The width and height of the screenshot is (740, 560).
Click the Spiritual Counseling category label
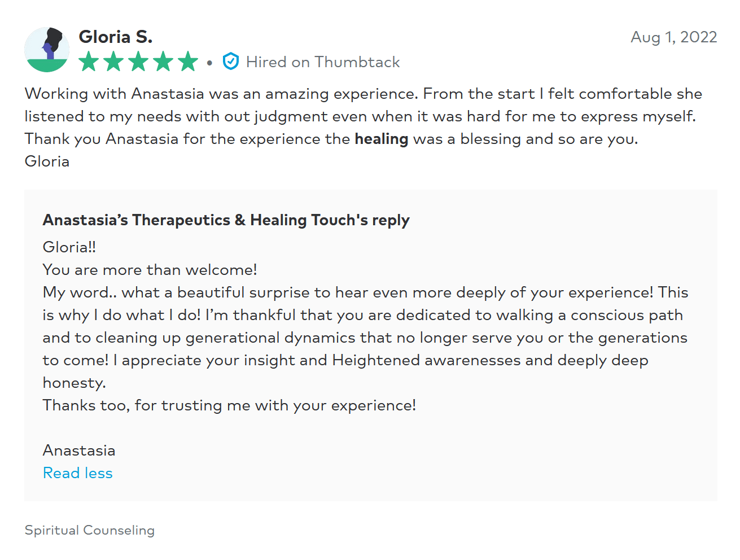click(90, 531)
